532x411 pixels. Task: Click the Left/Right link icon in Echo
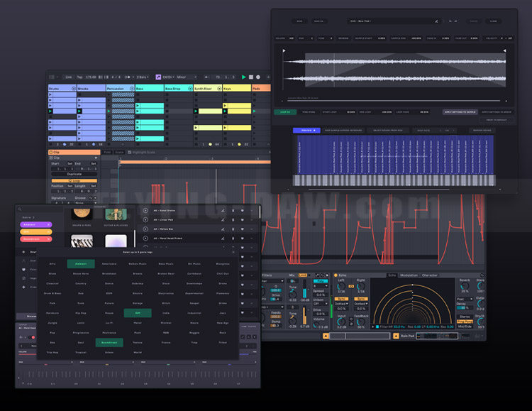click(x=351, y=286)
